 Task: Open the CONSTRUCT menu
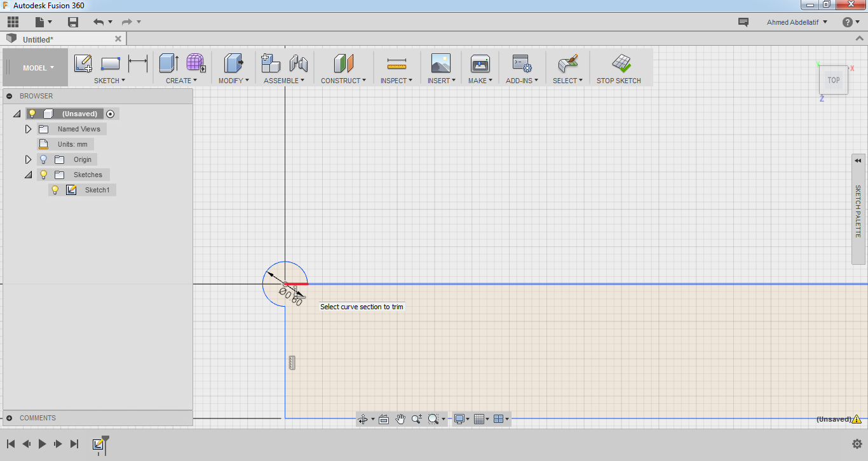[x=343, y=81]
